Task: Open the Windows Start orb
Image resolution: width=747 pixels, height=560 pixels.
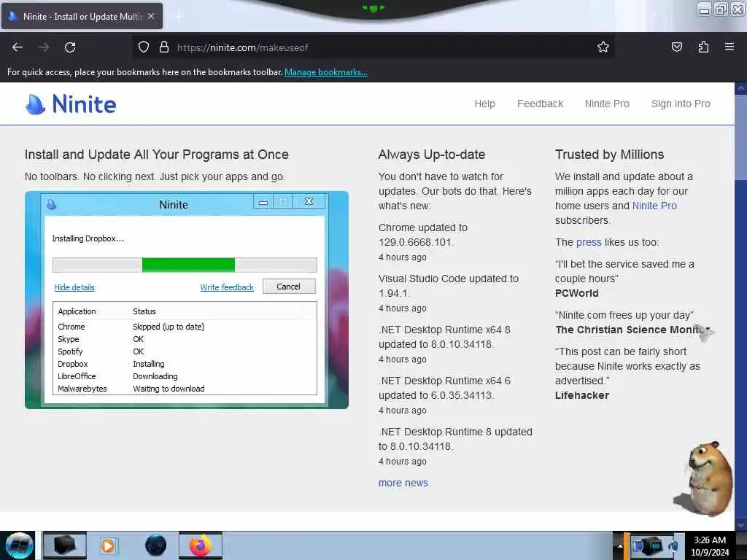Action: coord(18,545)
